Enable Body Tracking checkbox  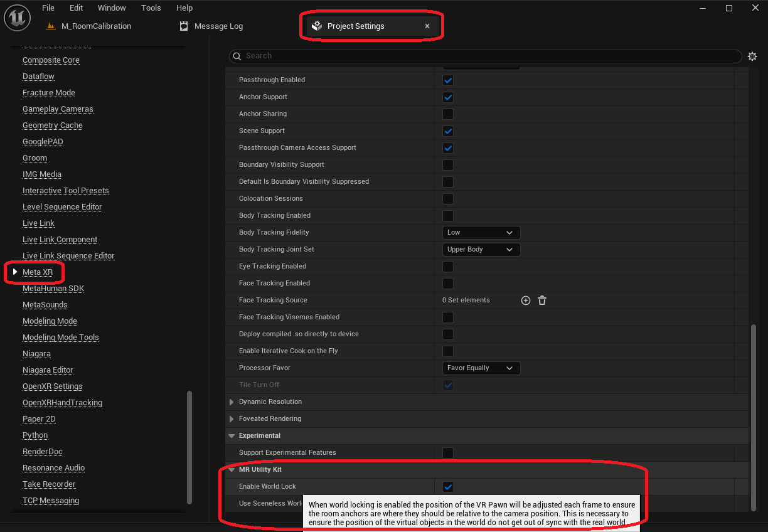pyautogui.click(x=448, y=216)
